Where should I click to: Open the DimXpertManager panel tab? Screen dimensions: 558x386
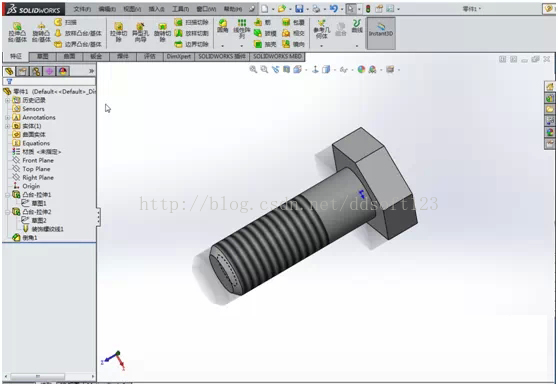[49, 72]
